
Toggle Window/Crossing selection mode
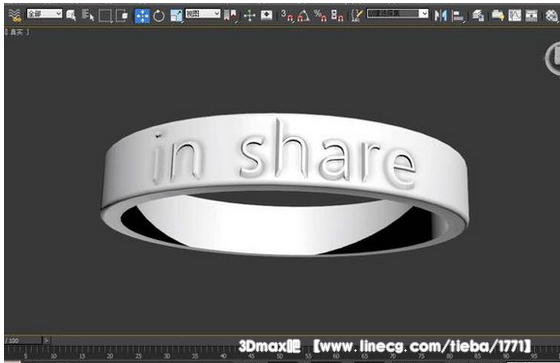point(122,15)
